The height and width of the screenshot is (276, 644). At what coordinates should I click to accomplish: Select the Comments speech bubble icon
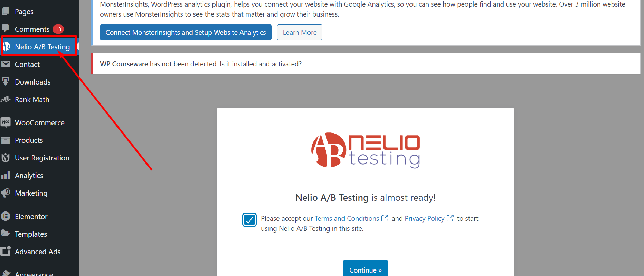tap(6, 29)
